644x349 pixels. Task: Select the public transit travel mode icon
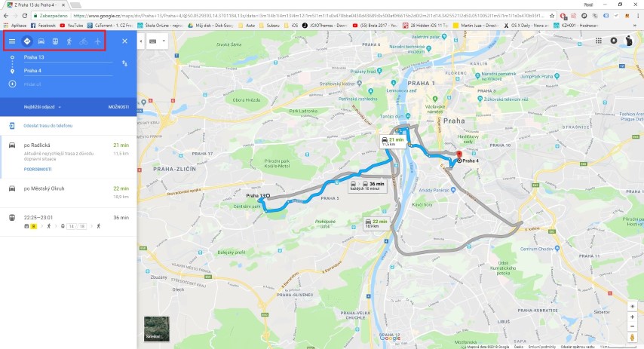[x=55, y=41]
